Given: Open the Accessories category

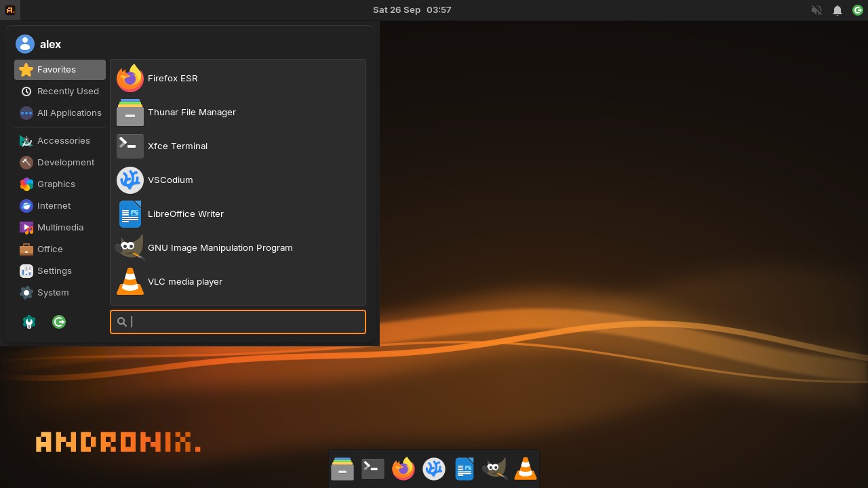Looking at the screenshot, I should click(x=60, y=140).
